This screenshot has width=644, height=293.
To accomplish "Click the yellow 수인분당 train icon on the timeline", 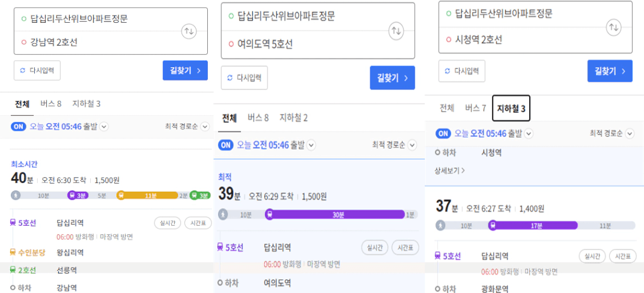I will [x=121, y=195].
